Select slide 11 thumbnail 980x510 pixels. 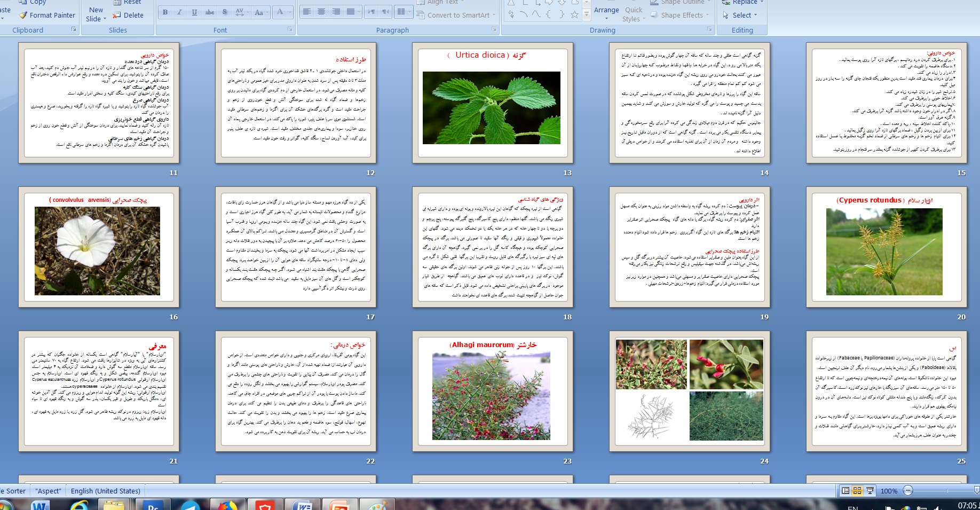99,103
